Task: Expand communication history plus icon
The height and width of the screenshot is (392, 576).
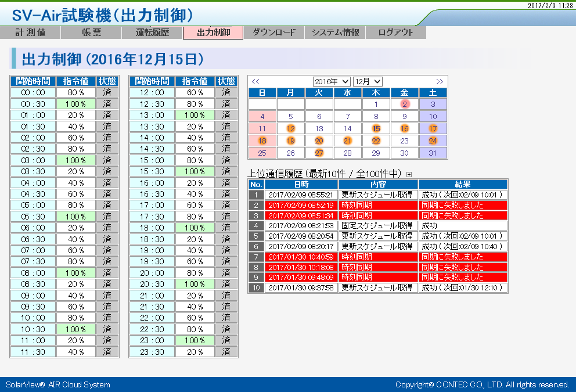Action: pyautogui.click(x=409, y=174)
